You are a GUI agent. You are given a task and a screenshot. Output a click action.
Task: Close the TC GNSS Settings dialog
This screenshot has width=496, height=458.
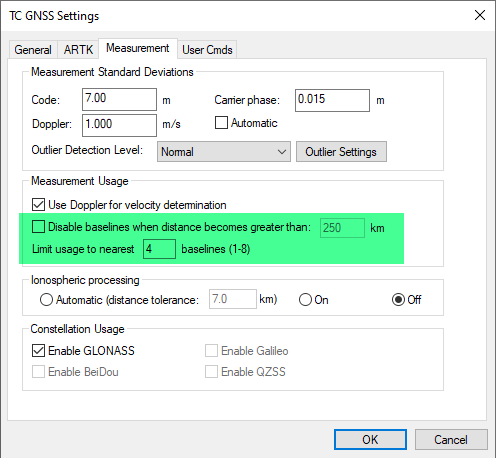point(480,15)
